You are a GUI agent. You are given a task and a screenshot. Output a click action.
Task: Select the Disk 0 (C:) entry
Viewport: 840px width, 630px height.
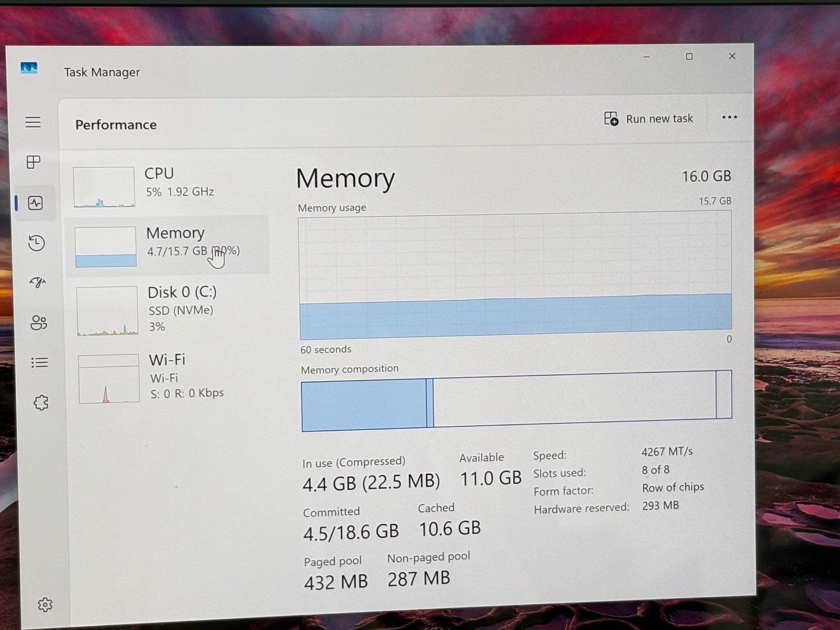[168, 309]
